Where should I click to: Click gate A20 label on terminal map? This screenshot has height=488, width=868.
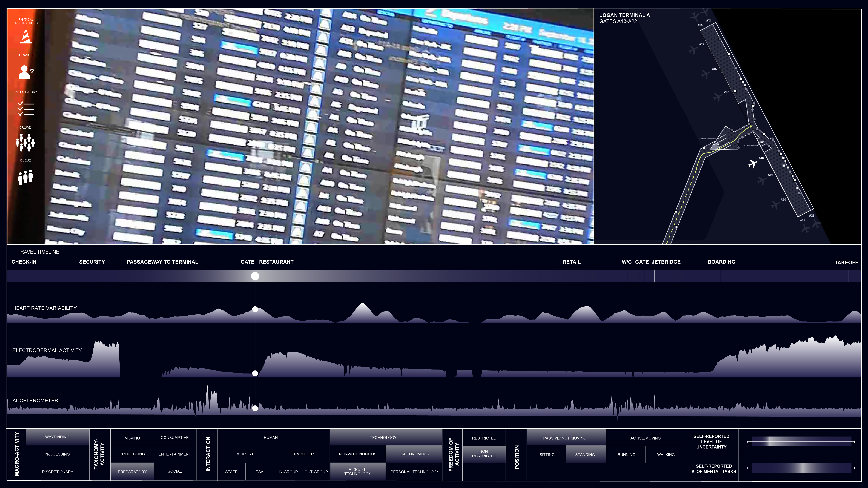click(783, 199)
